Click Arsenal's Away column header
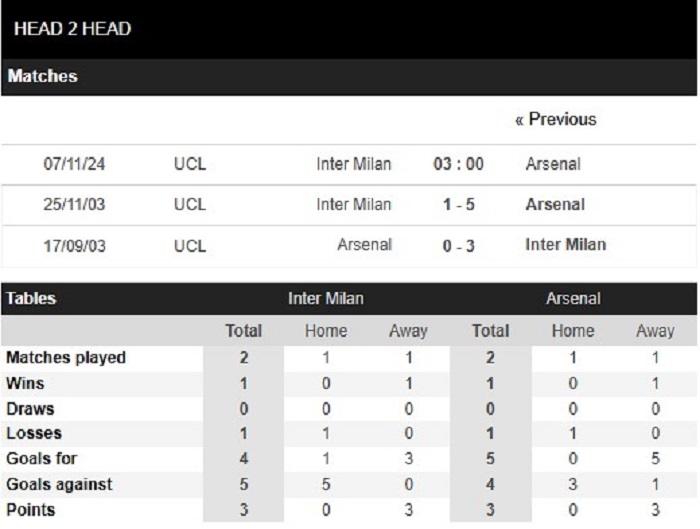The height and width of the screenshot is (529, 700). click(655, 331)
